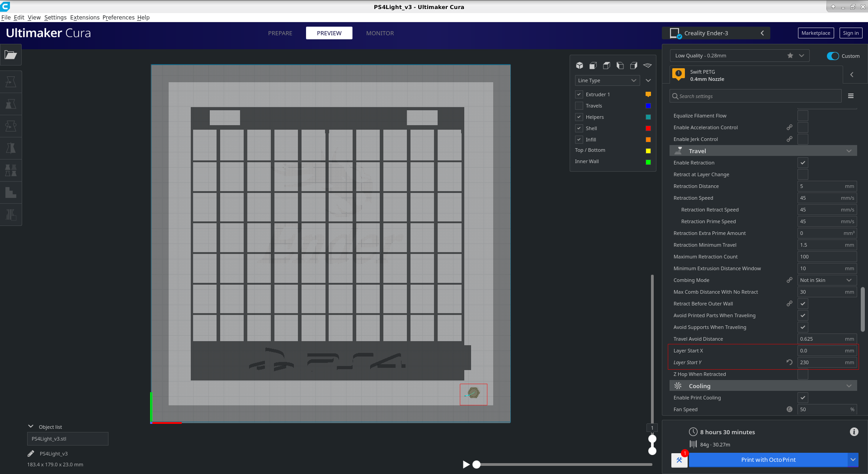Toggle the Infill checkbox
Image resolution: width=868 pixels, height=474 pixels.
pyautogui.click(x=579, y=140)
